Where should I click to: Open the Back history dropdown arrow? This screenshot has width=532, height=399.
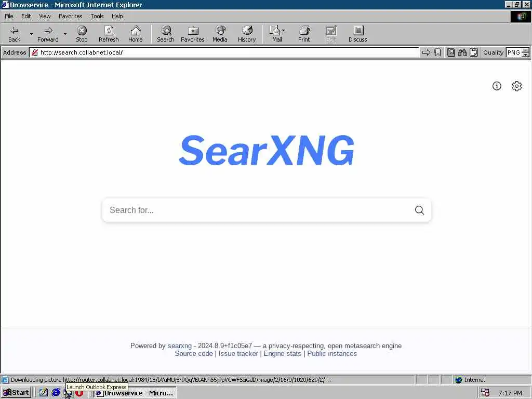coord(31,34)
